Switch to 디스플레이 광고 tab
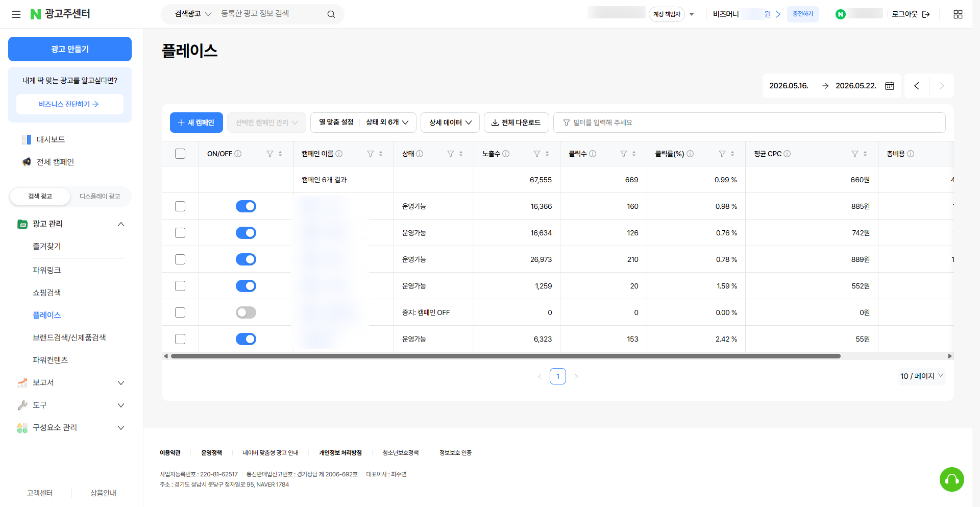 tap(100, 196)
